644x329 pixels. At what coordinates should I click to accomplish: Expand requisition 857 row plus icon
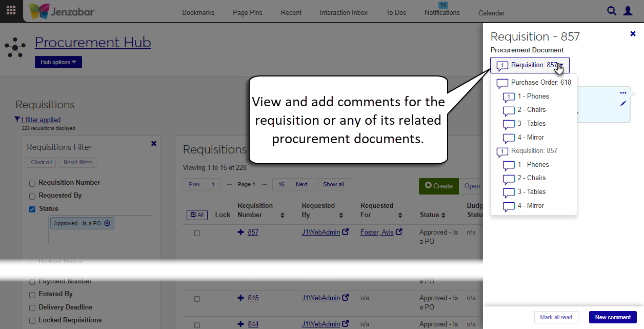click(241, 232)
